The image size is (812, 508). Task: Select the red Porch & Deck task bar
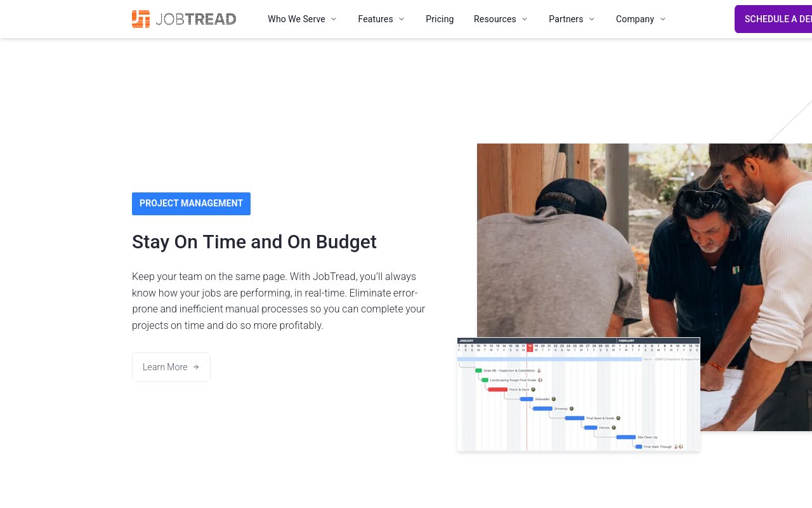coord(498,389)
